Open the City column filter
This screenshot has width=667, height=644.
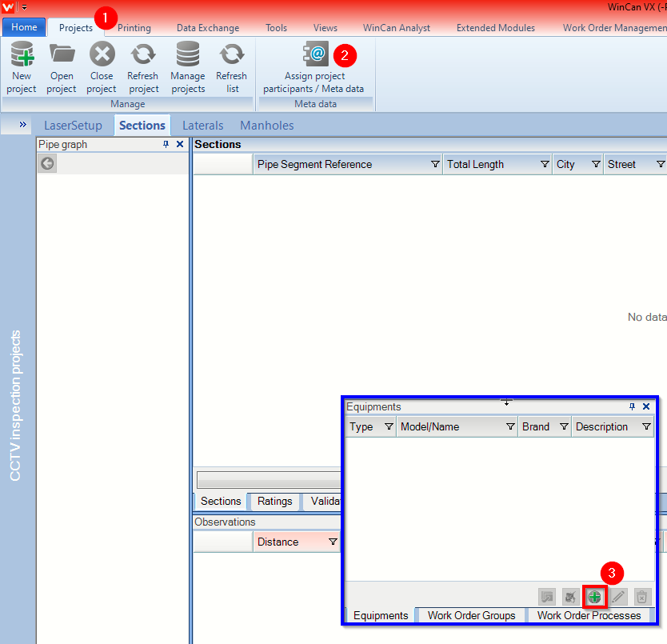[x=596, y=164]
